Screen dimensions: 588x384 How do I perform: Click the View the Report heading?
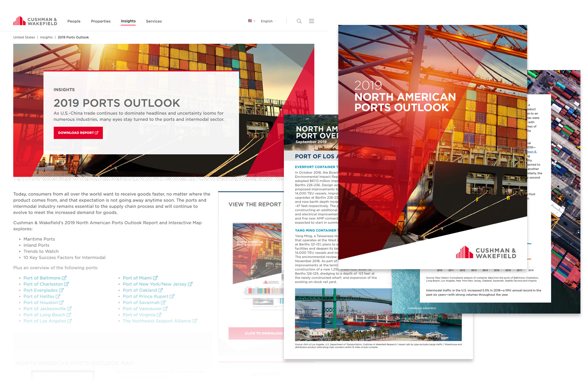[255, 204]
